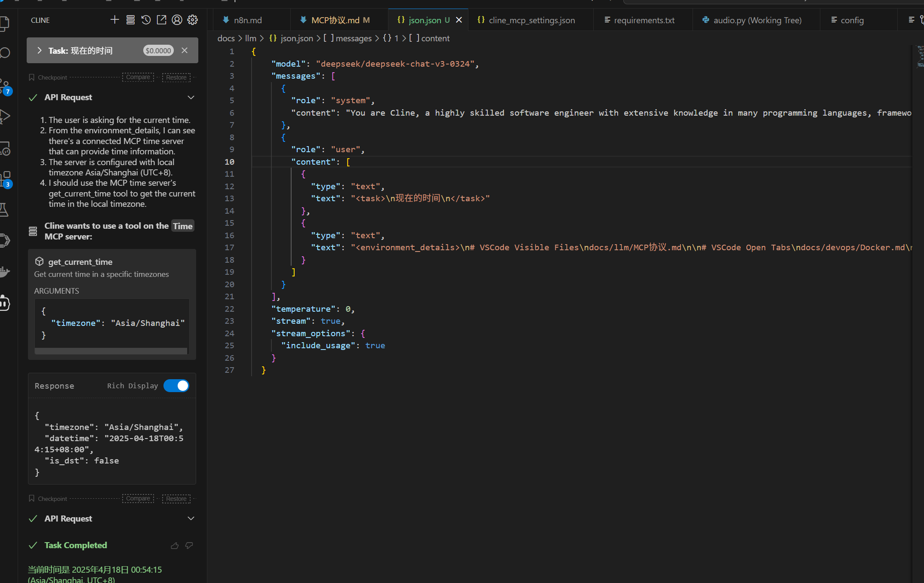Image resolution: width=924 pixels, height=583 pixels.
Task: Start a new Cline task with plus icon
Action: [114, 20]
